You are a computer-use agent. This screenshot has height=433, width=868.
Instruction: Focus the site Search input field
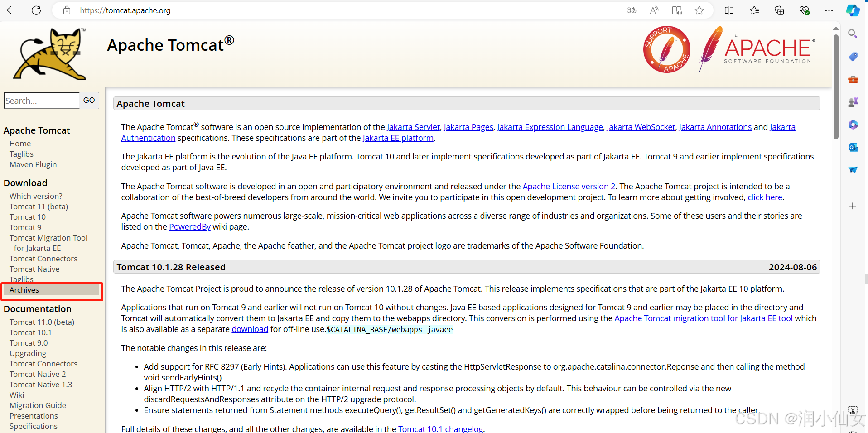tap(41, 101)
